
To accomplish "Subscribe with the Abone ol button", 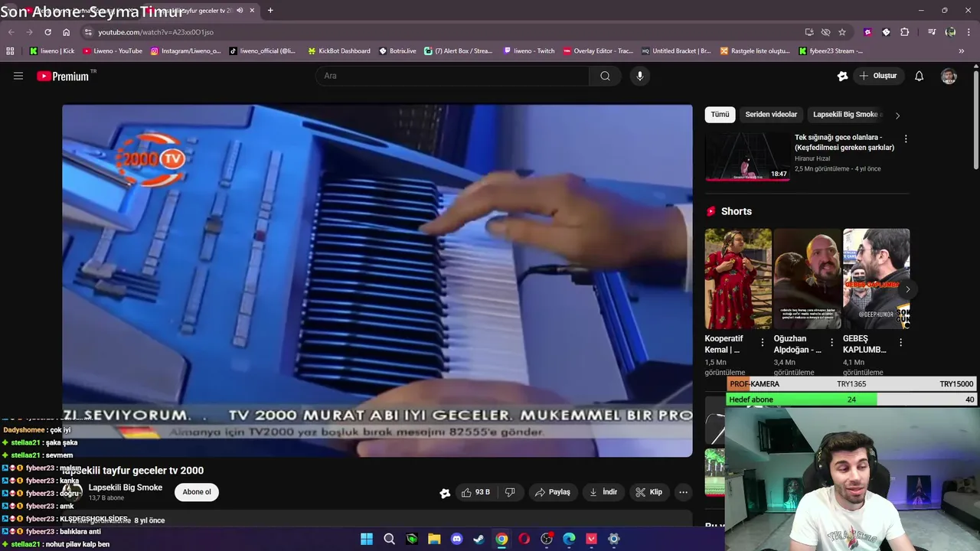I will [x=197, y=492].
